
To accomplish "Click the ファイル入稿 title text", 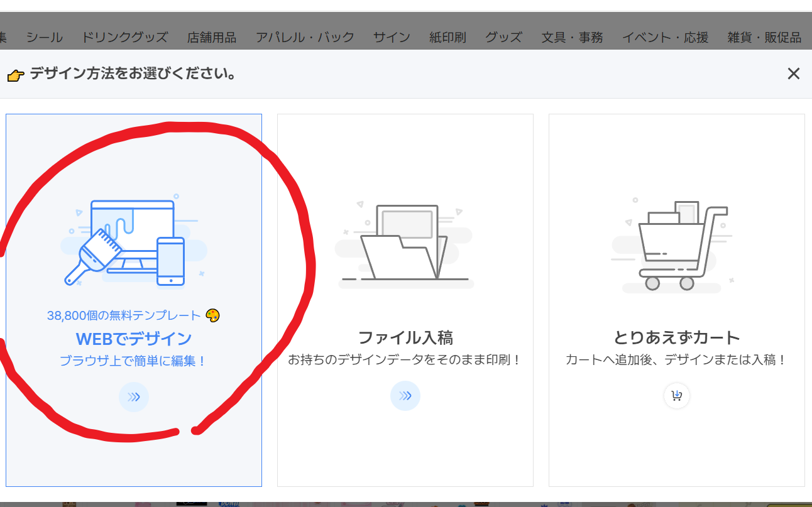I will pos(405,338).
